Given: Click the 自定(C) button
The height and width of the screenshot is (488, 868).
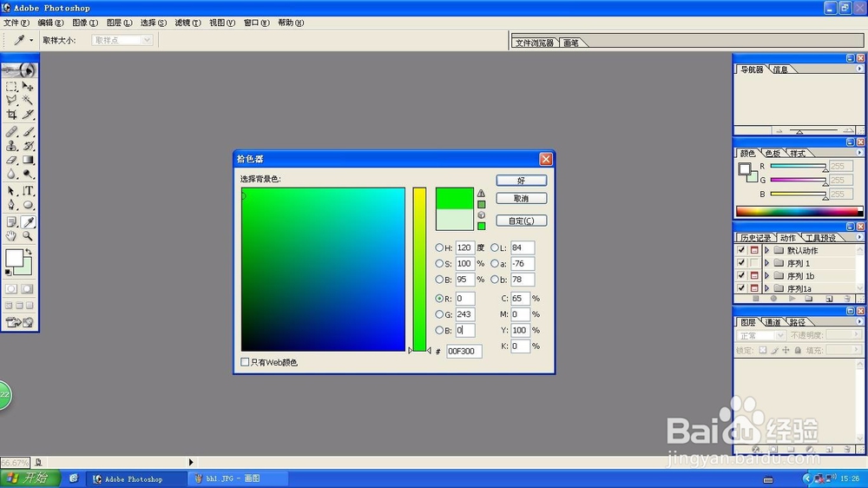Looking at the screenshot, I should [522, 221].
